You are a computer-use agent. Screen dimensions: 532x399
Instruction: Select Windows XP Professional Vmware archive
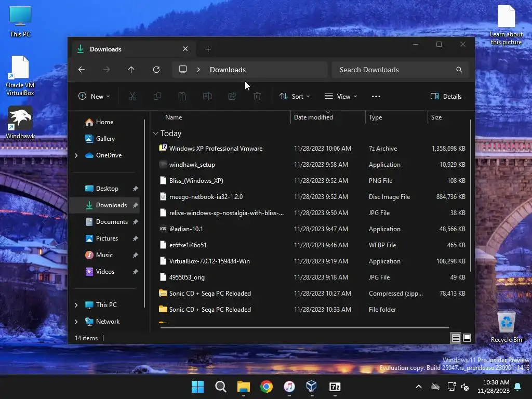pos(312,148)
